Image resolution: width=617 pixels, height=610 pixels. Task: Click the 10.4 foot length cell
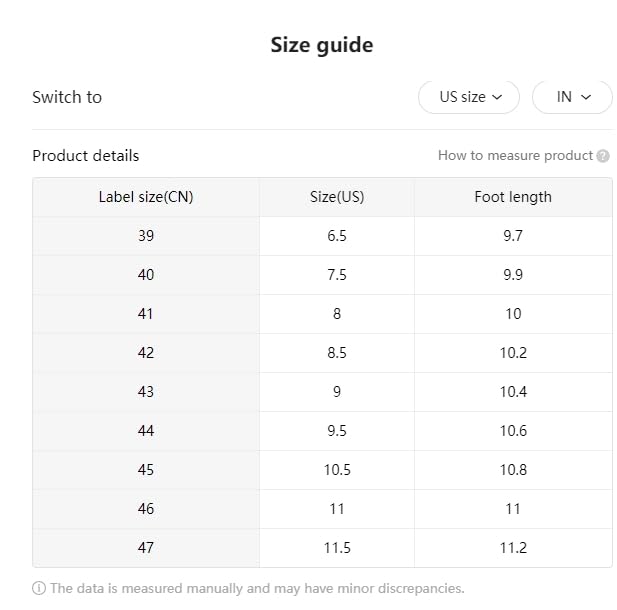[x=513, y=392]
